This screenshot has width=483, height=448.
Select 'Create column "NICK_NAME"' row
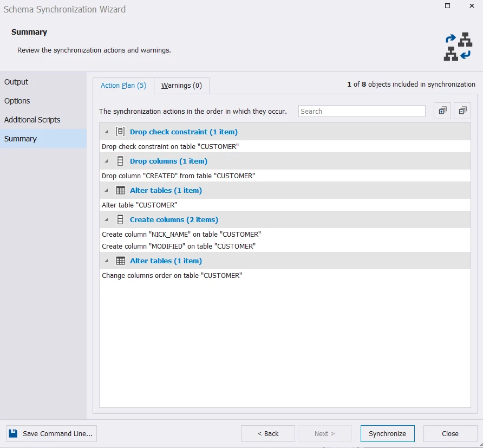pyautogui.click(x=285, y=234)
